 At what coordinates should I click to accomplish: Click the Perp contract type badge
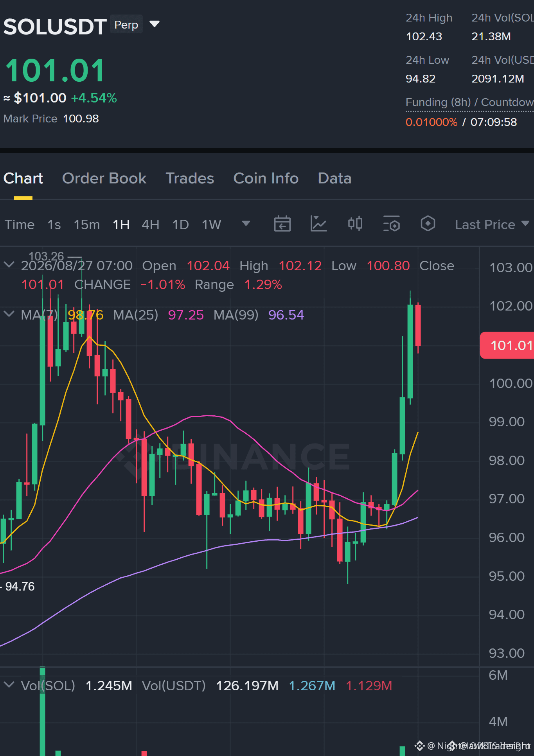pyautogui.click(x=126, y=24)
